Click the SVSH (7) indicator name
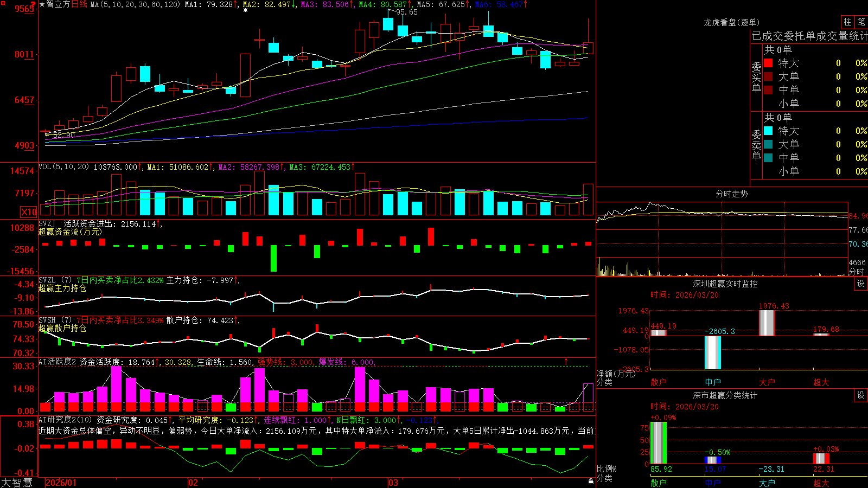 (55, 320)
